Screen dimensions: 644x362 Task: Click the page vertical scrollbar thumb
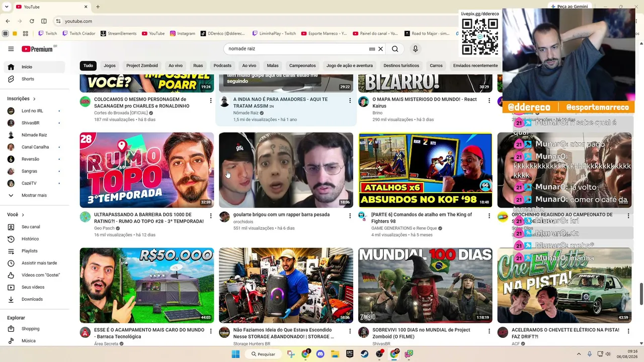[x=640, y=294]
